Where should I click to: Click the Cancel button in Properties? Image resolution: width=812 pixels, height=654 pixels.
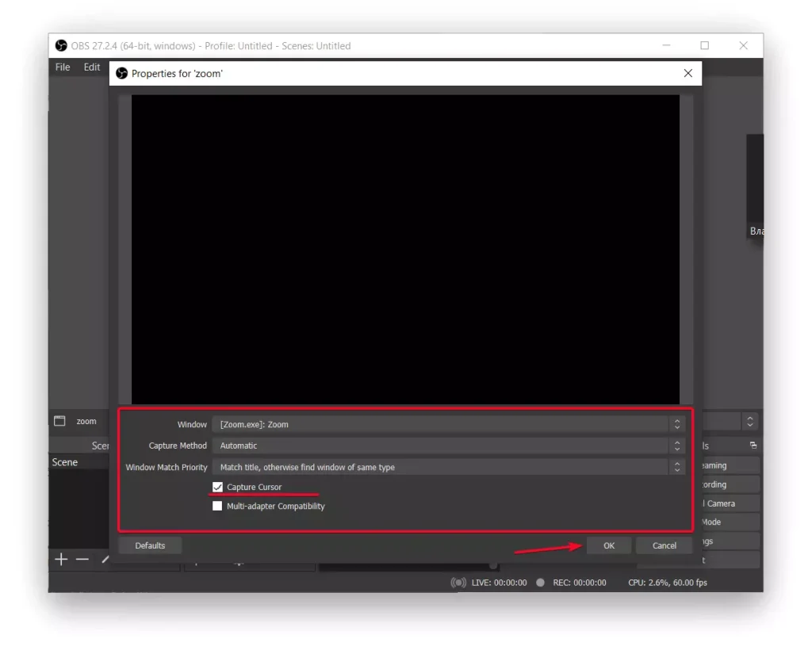664,545
